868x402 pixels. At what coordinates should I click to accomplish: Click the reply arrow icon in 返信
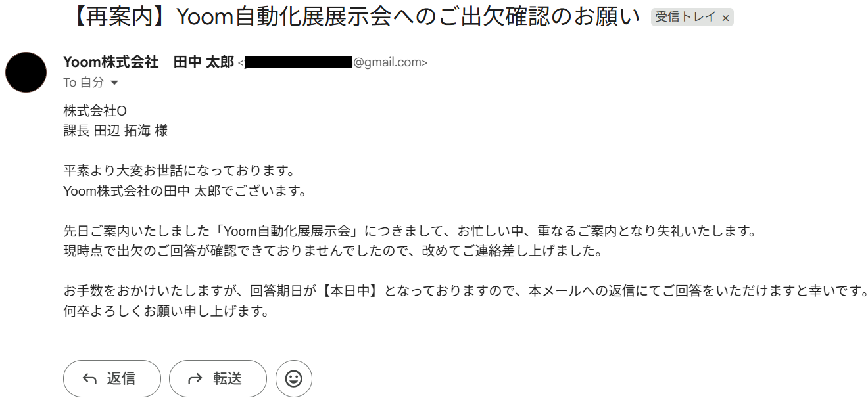(x=89, y=378)
